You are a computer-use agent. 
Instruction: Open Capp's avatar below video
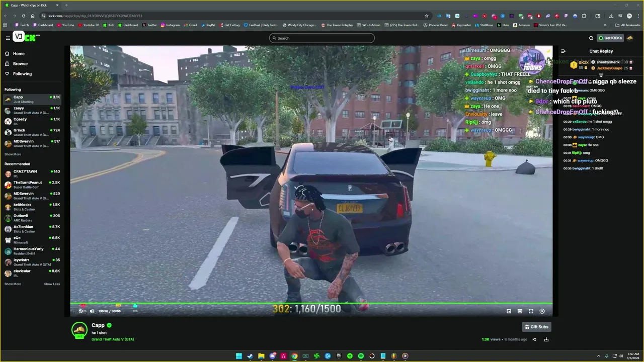tap(79, 330)
